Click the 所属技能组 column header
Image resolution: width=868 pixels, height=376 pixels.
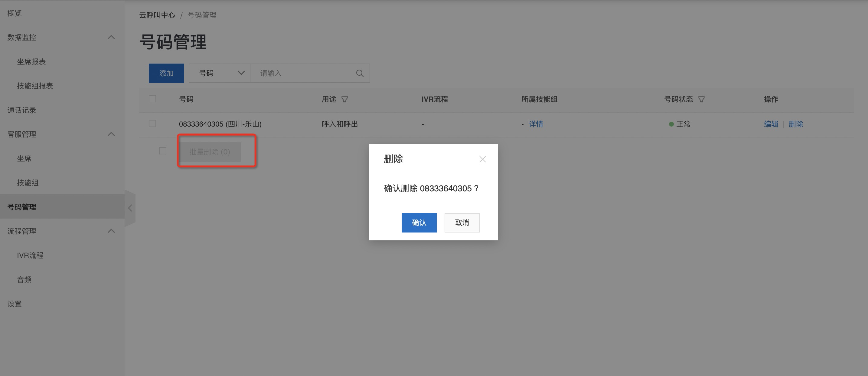(539, 99)
